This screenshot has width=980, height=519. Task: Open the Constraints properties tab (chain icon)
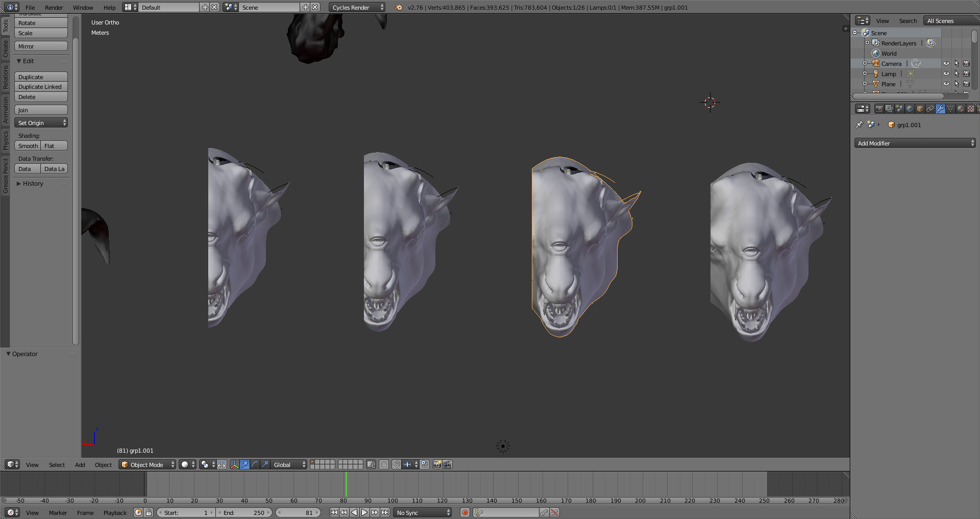pos(930,109)
